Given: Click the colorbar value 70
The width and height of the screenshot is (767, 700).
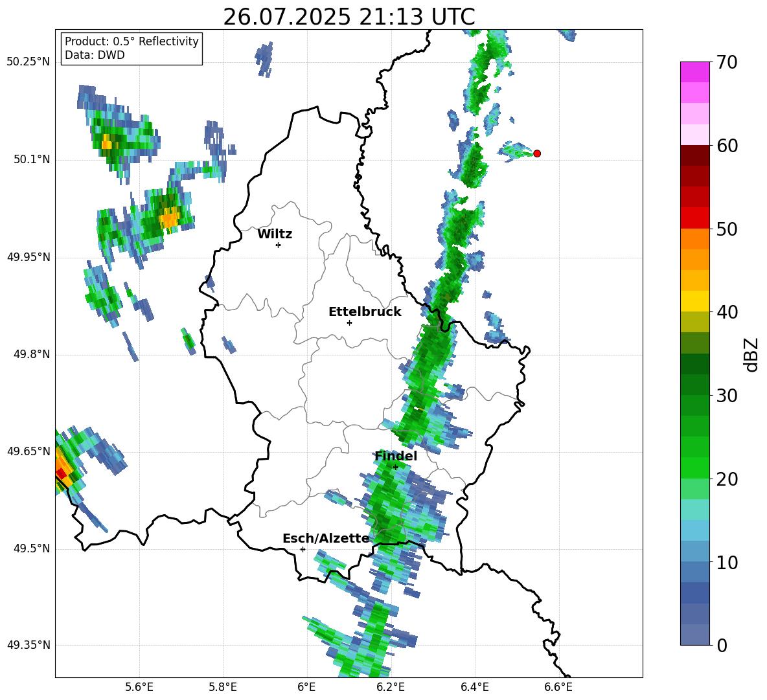Looking at the screenshot, I should pos(727,63).
